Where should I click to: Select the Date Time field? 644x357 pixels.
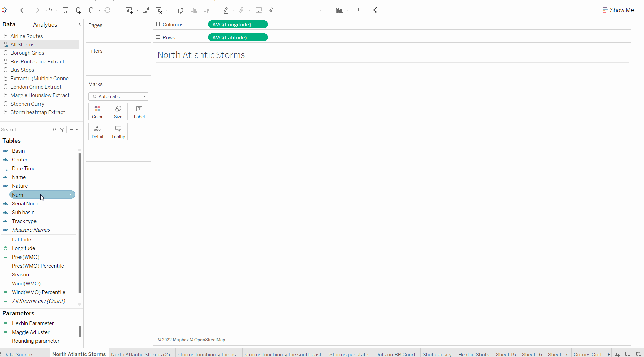(24, 169)
